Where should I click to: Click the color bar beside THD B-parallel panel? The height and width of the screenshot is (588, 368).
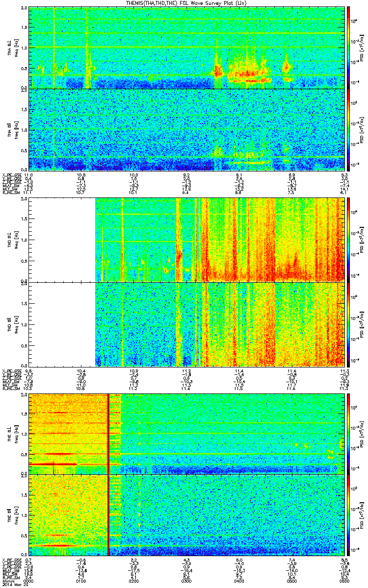(x=348, y=324)
